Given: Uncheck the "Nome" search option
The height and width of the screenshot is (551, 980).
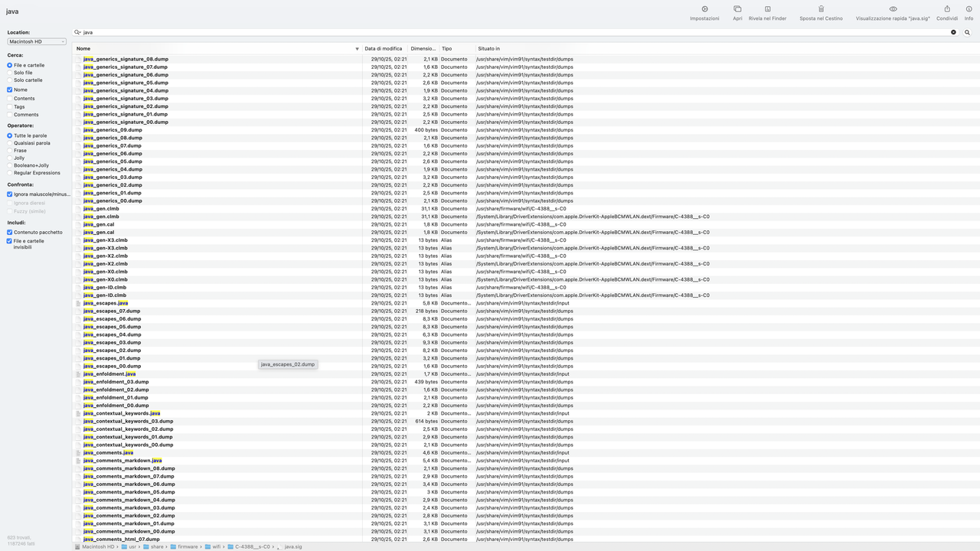Looking at the screenshot, I should (x=8, y=90).
